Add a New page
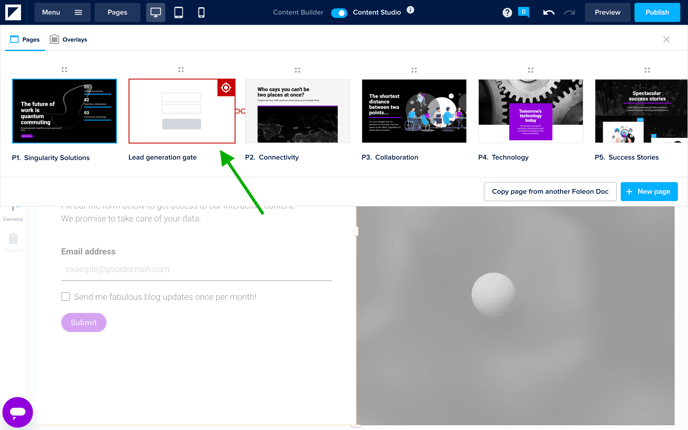The width and height of the screenshot is (688, 430). point(648,191)
